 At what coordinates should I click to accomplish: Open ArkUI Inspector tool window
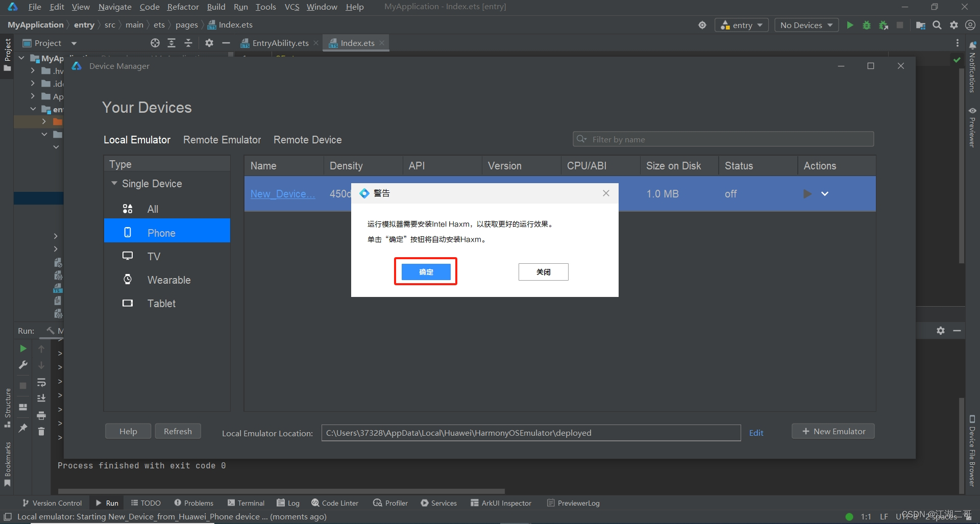coord(501,503)
